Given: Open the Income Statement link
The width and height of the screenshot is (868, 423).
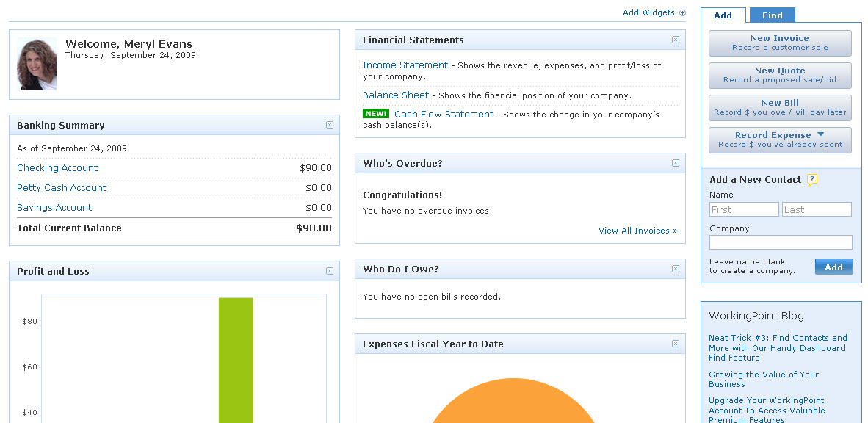Looking at the screenshot, I should pyautogui.click(x=405, y=65).
